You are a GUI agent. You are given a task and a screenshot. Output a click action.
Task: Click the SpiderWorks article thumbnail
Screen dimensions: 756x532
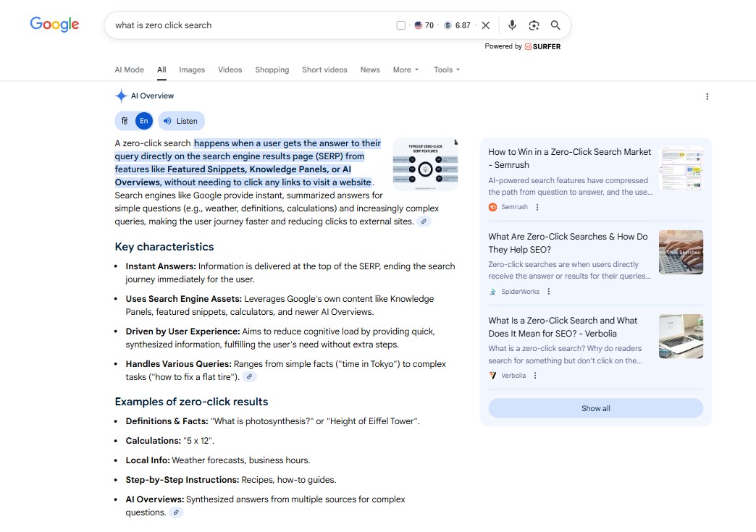(681, 252)
